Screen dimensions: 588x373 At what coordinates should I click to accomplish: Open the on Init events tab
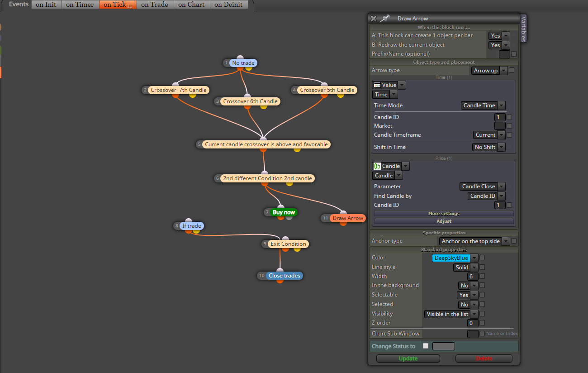click(46, 5)
